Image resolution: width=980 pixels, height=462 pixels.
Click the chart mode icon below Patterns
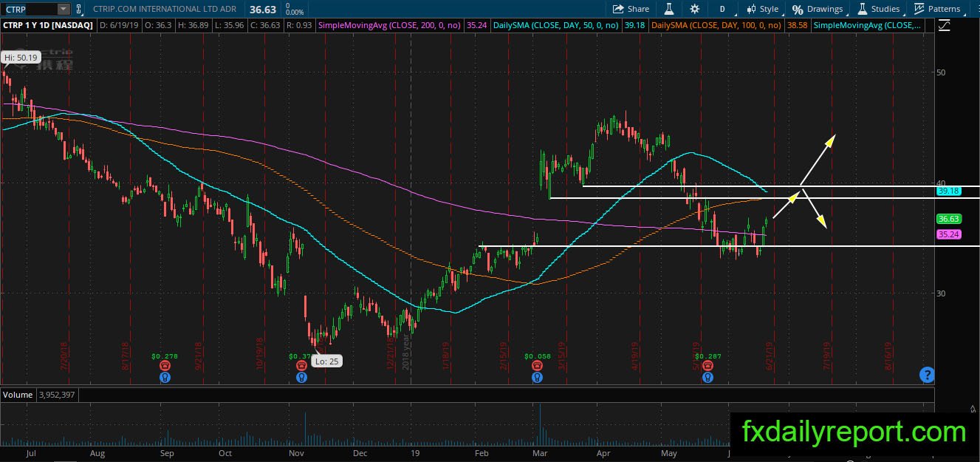(944, 25)
